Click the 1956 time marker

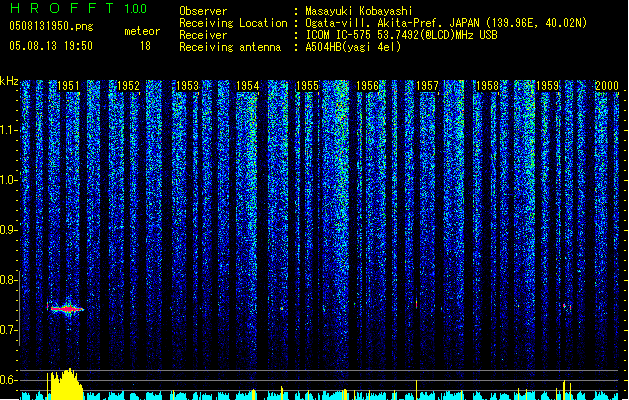[367, 86]
